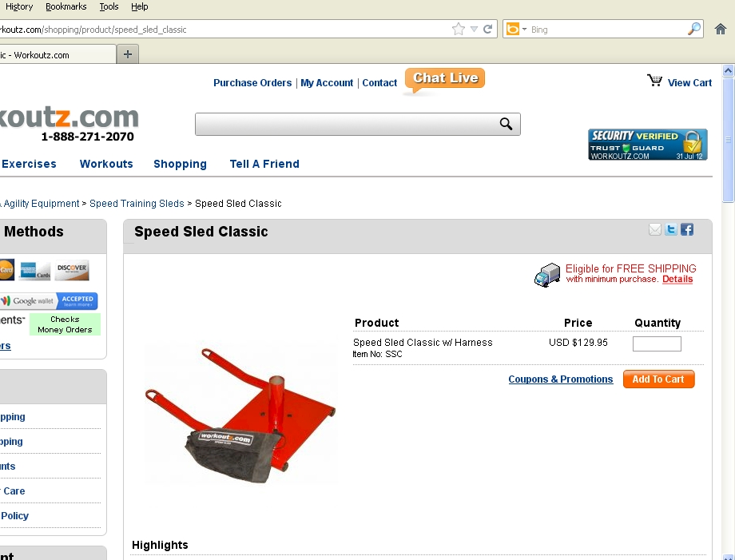This screenshot has height=560, width=735.
Task: Click the Add To Cart button
Action: tap(658, 379)
